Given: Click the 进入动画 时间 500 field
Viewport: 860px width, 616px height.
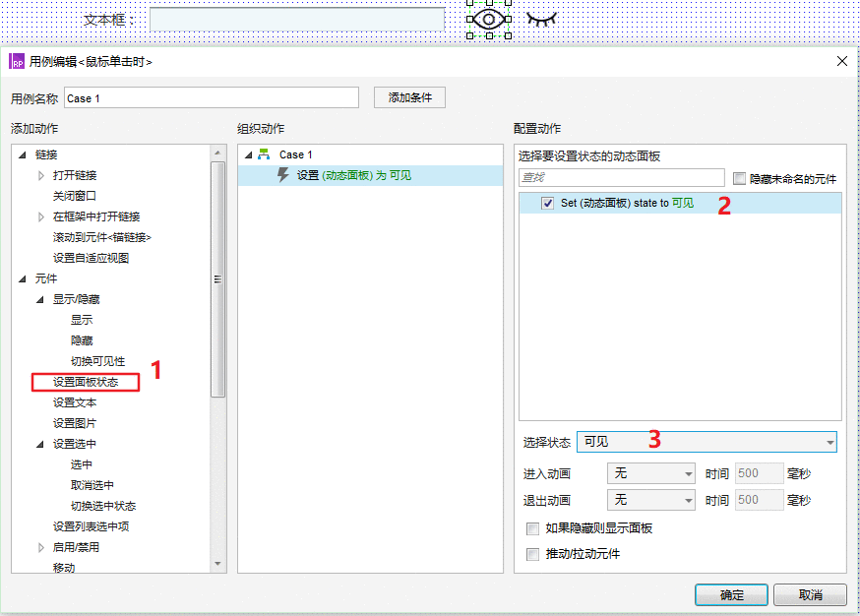Looking at the screenshot, I should pyautogui.click(x=759, y=473).
